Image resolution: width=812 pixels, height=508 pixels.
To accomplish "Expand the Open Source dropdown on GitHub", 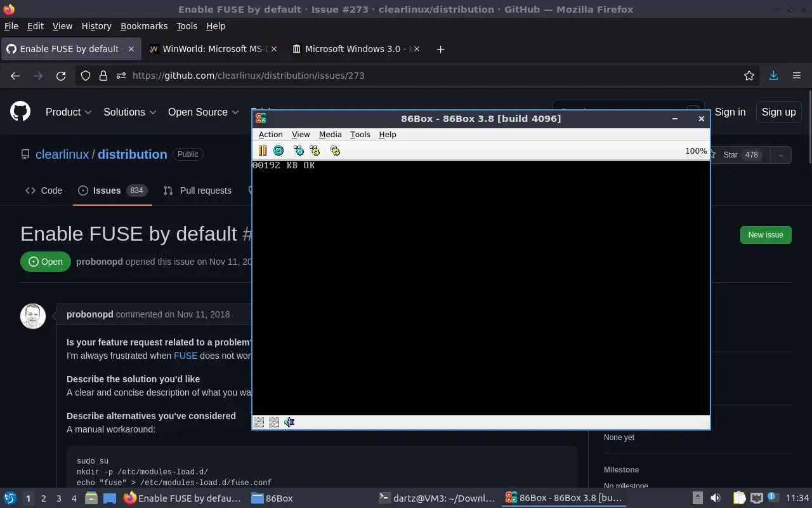I will (x=203, y=112).
